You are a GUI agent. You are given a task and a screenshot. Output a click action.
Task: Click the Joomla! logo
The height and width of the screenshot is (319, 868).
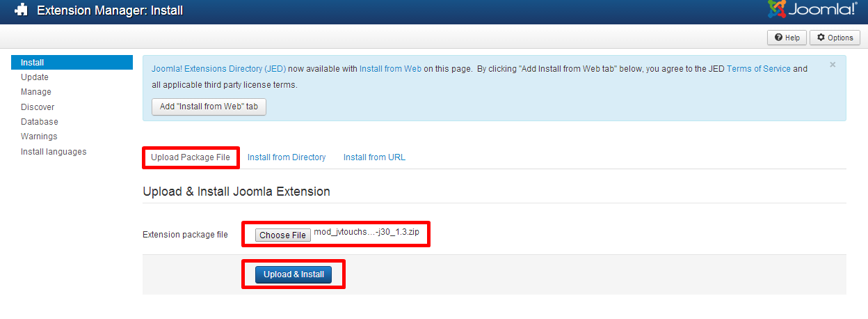pos(812,10)
